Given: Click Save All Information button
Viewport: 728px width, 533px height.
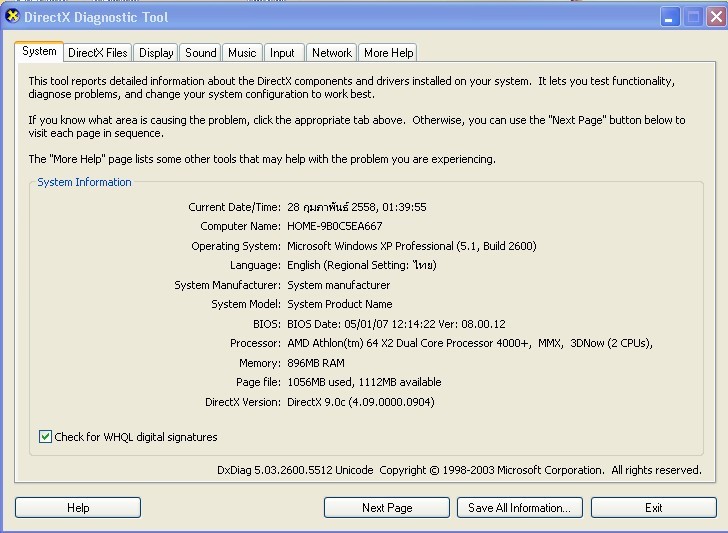Looking at the screenshot, I should pyautogui.click(x=520, y=507).
